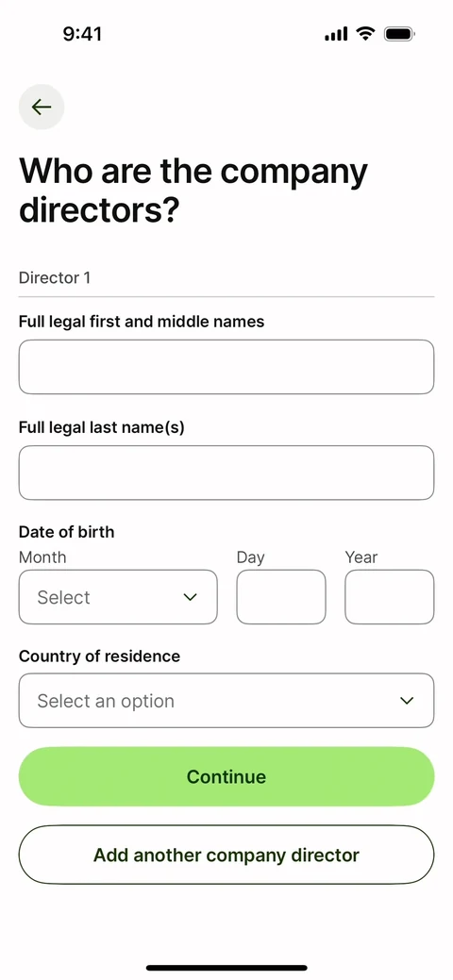This screenshot has width=453, height=980.
Task: Click the chevron in the Month selector
Action: pyautogui.click(x=191, y=597)
